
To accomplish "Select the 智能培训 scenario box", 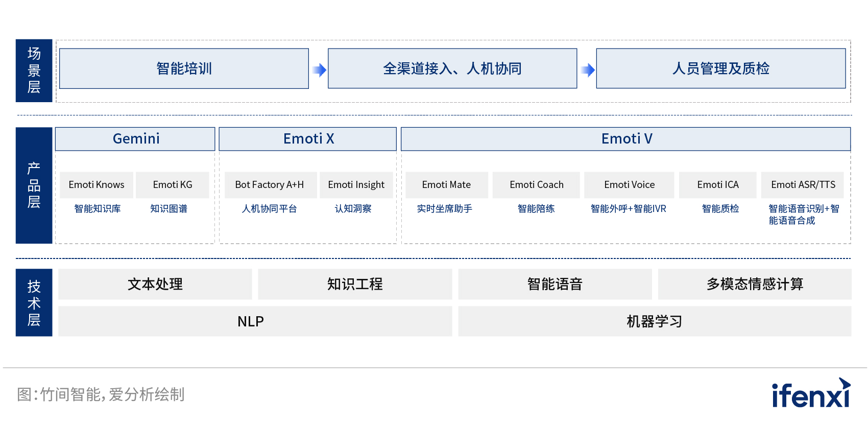I will pos(184,68).
